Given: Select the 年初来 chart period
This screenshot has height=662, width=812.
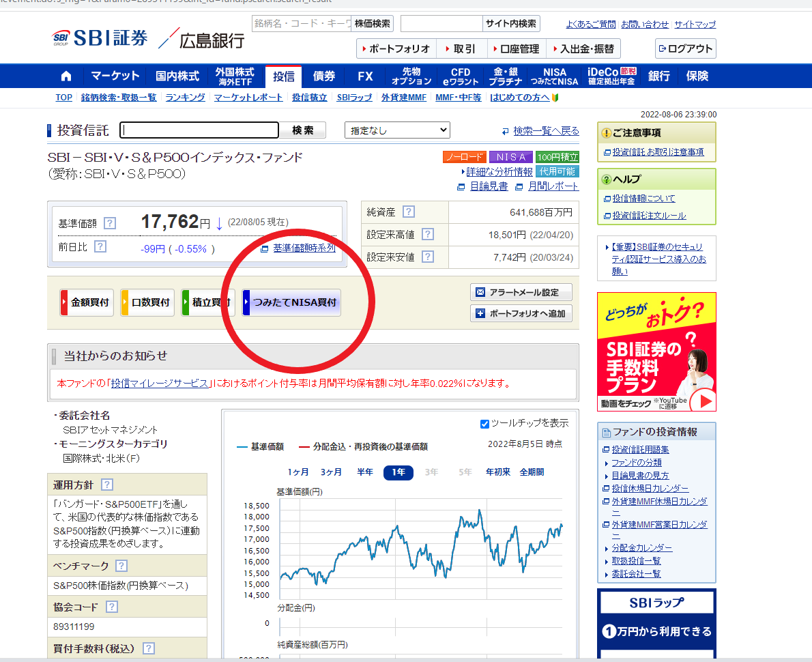Looking at the screenshot, I should click(x=498, y=472).
